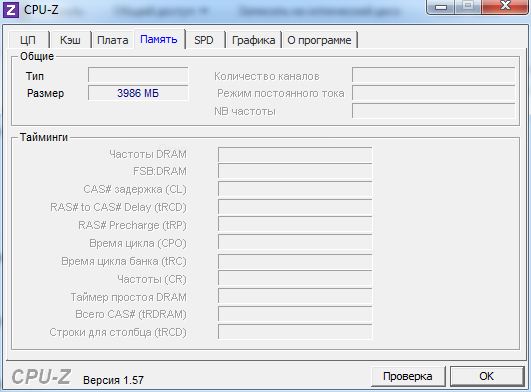Click the Частоты DRAM field

pos(295,154)
